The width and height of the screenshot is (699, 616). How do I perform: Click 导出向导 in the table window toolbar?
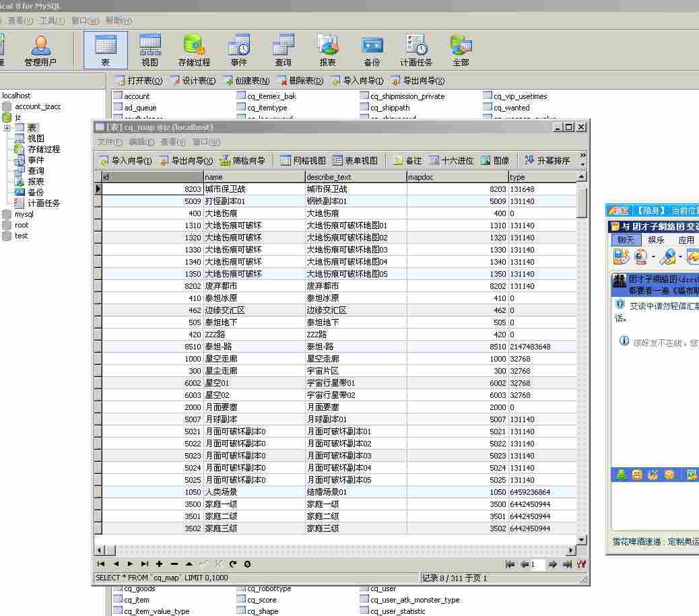pyautogui.click(x=186, y=161)
